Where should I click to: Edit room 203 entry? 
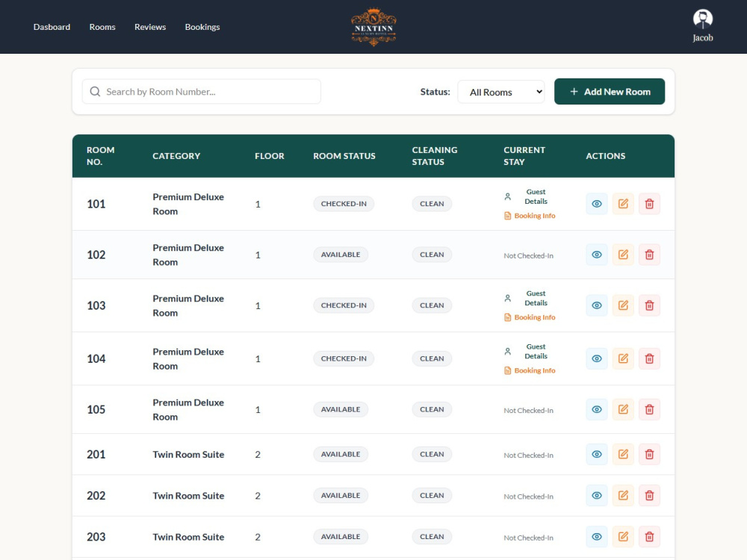[623, 537]
